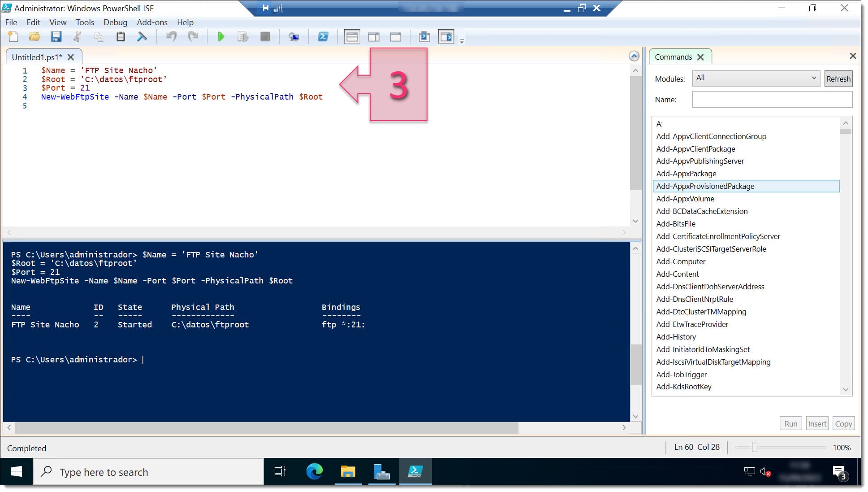This screenshot has height=492, width=868.
Task: Click the Run button in Commands
Action: coord(791,423)
